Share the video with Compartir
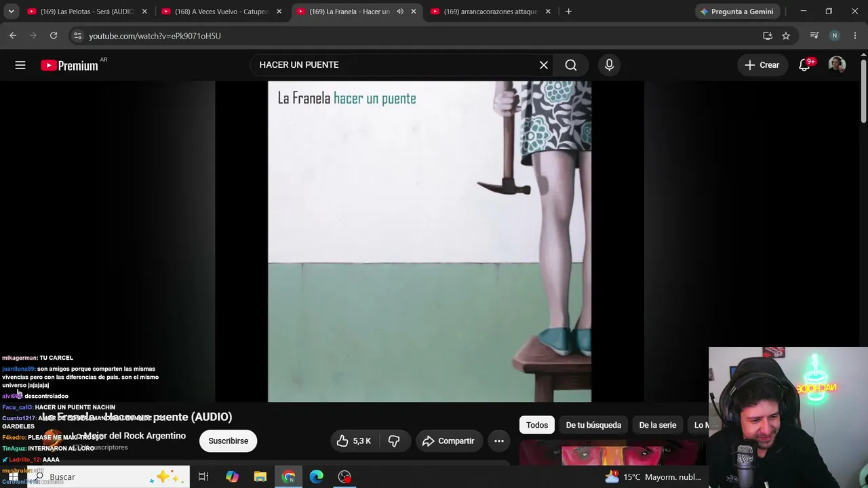This screenshot has height=488, width=868. pos(448,441)
